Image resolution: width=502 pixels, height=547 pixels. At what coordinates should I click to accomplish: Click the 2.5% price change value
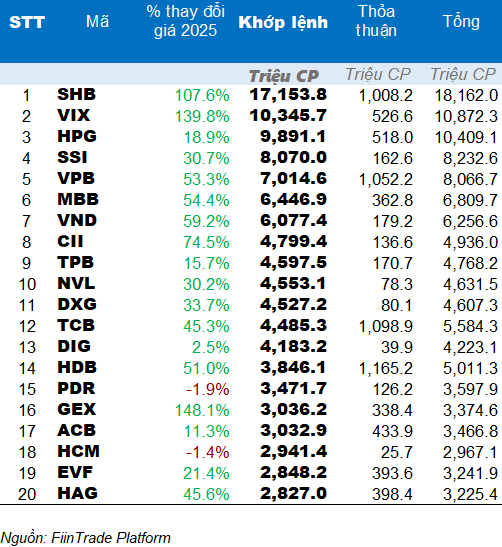click(211, 347)
